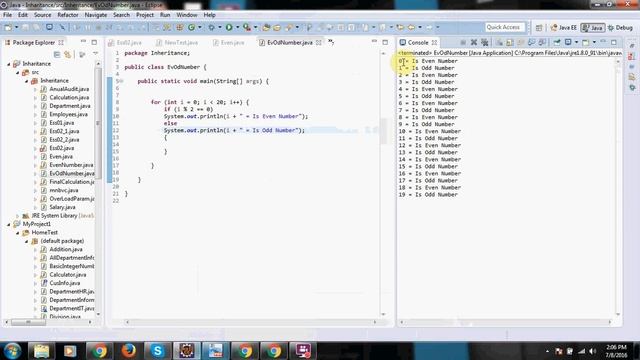Viewport: 640px width, 360px height.
Task: Click the Open Console icon
Action: (586, 42)
